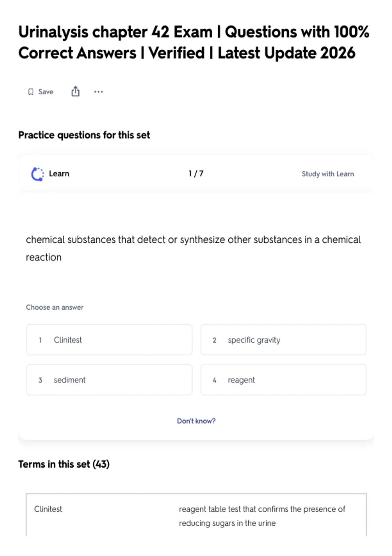Open the share upload icon
Image resolution: width=392 pixels, height=556 pixels.
[75, 91]
